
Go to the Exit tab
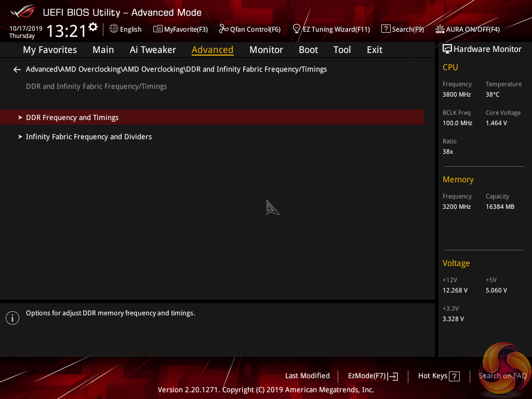coord(375,50)
